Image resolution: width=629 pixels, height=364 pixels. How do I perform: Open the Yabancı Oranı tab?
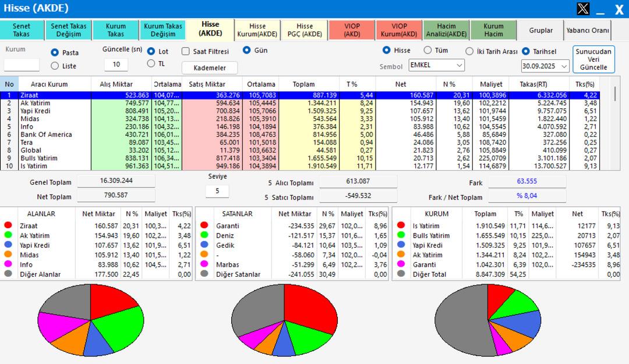(x=588, y=30)
